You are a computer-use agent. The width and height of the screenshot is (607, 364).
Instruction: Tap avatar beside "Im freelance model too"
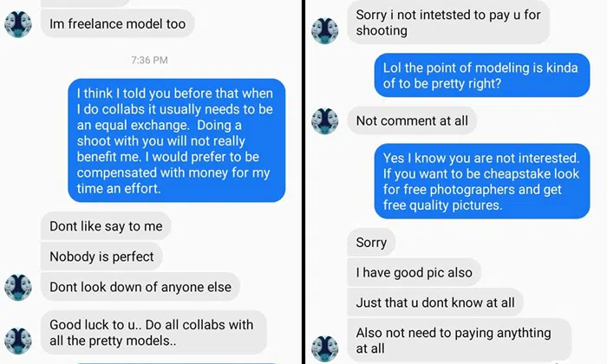(x=18, y=24)
